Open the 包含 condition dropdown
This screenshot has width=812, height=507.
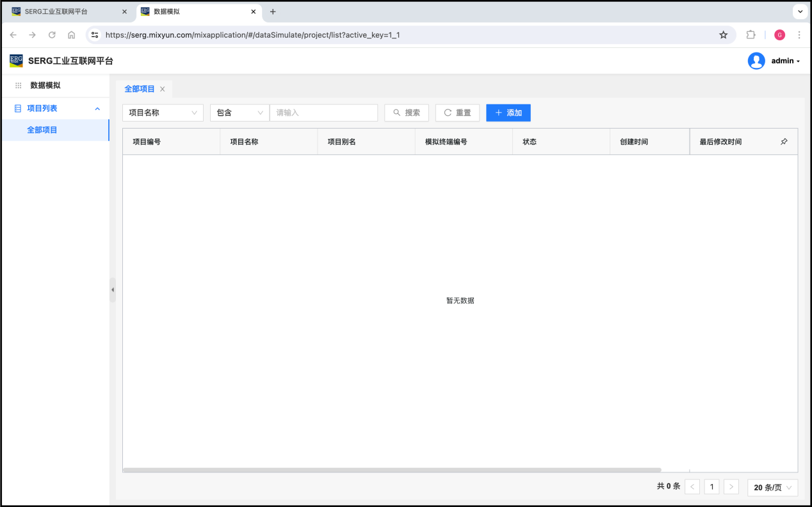pyautogui.click(x=240, y=113)
